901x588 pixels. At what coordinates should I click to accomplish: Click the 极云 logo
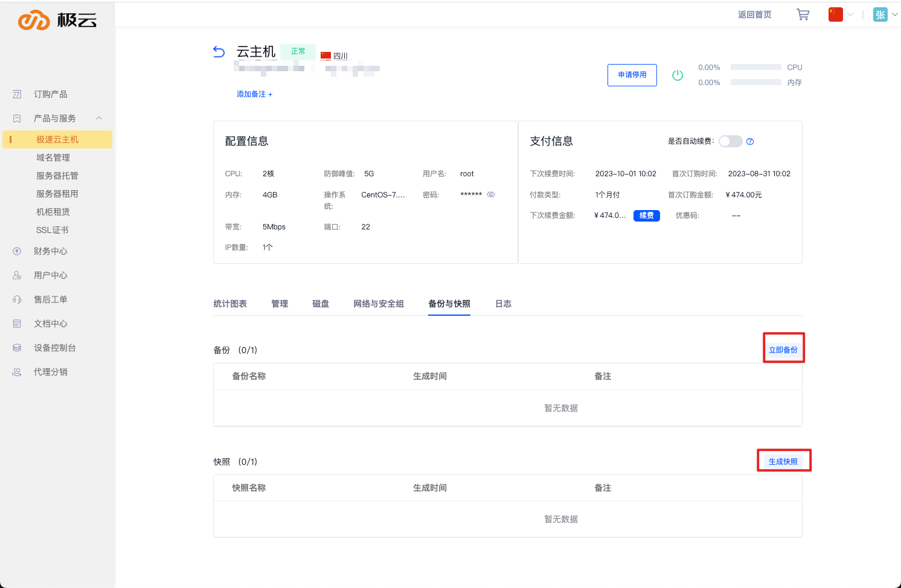click(x=57, y=20)
